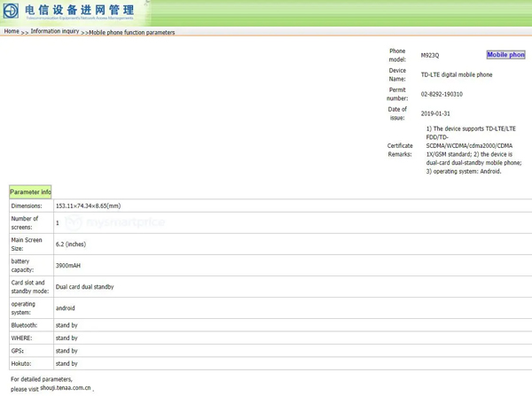The height and width of the screenshot is (396, 532).
Task: Click dimensions value 153.11×74.34×8.65(mm)
Action: 88,206
